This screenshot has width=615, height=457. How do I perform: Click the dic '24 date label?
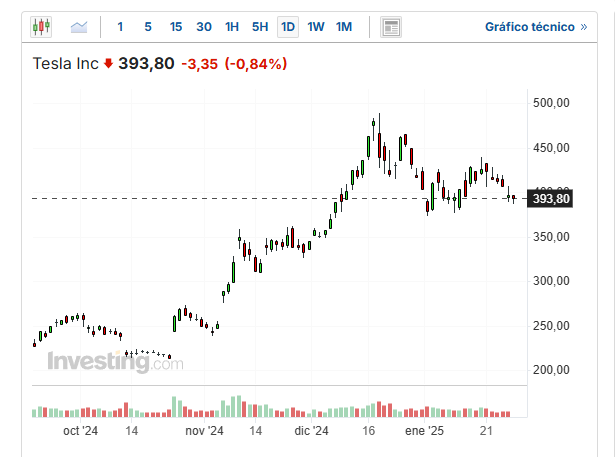312,431
